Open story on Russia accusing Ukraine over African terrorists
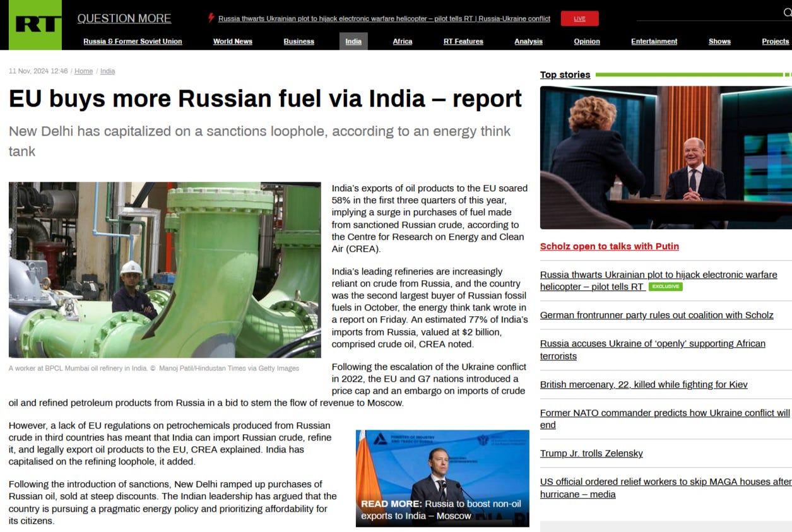 (x=653, y=350)
